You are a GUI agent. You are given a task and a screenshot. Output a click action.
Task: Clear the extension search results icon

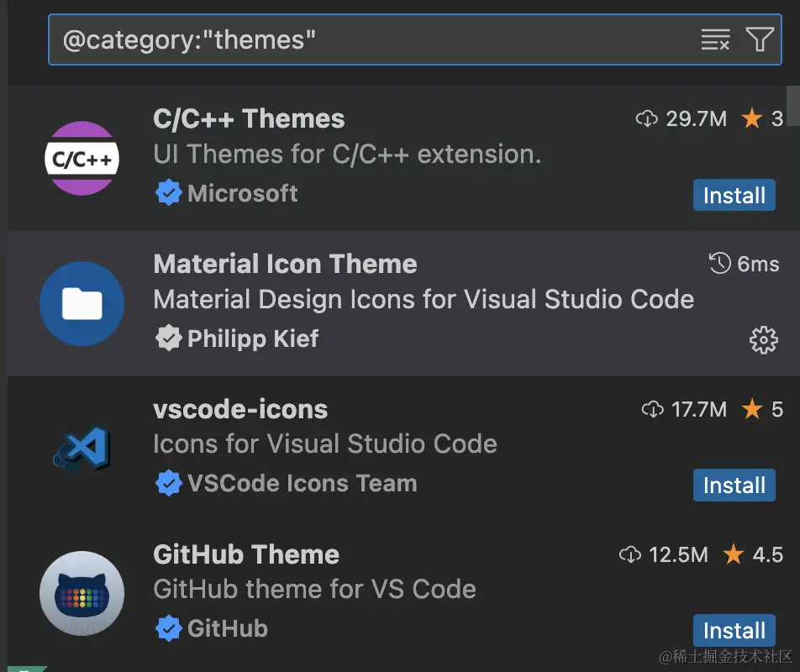click(x=715, y=39)
